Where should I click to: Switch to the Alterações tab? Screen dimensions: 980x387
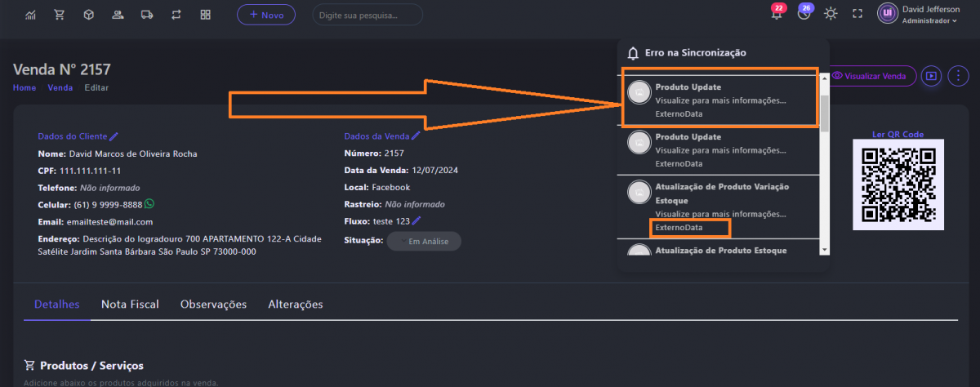(x=295, y=305)
